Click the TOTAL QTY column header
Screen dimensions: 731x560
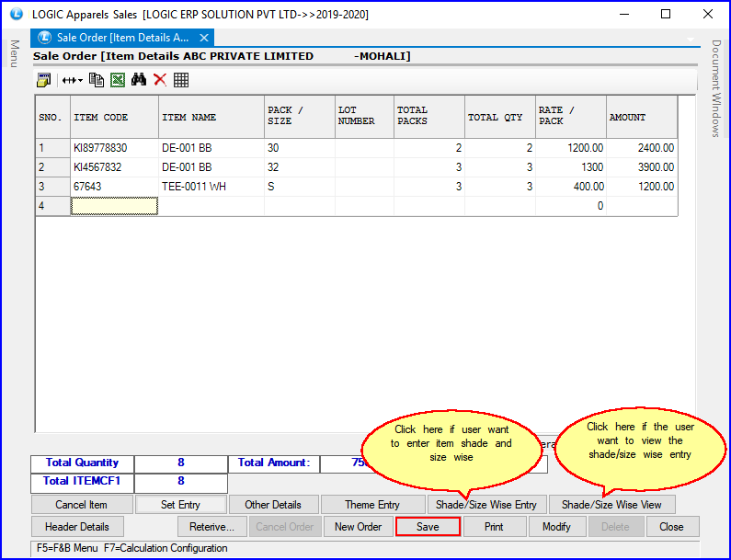[x=500, y=117]
